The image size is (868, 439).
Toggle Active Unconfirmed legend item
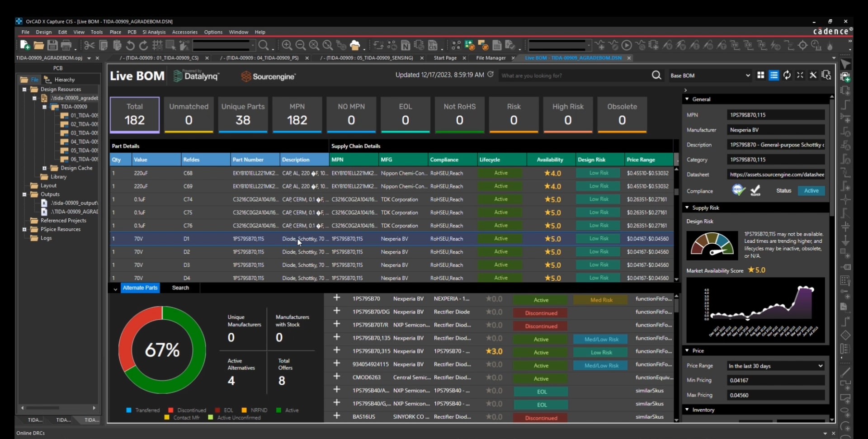tap(234, 417)
